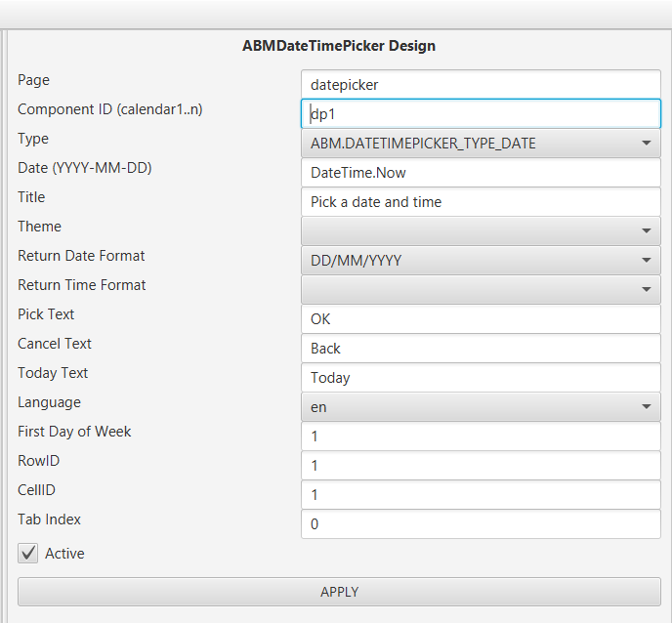Click the CellID input field

coord(480,495)
